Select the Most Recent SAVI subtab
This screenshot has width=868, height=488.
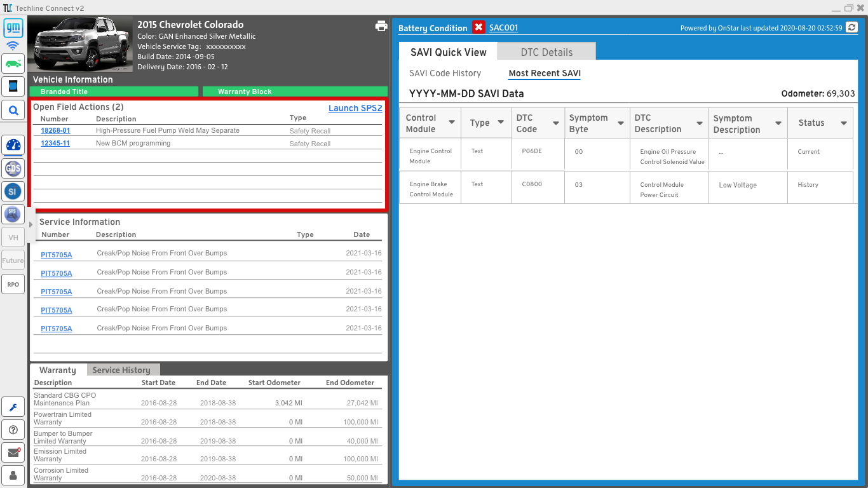pos(545,73)
